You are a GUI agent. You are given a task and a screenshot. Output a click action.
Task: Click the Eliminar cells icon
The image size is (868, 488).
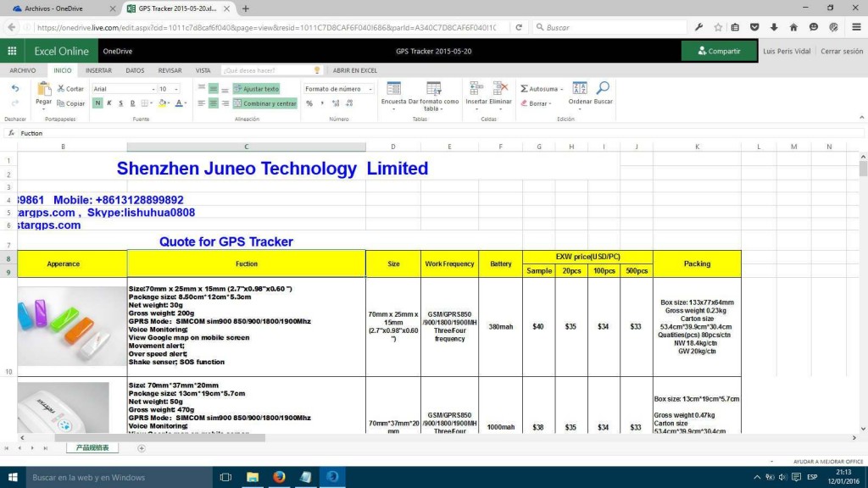(x=501, y=88)
